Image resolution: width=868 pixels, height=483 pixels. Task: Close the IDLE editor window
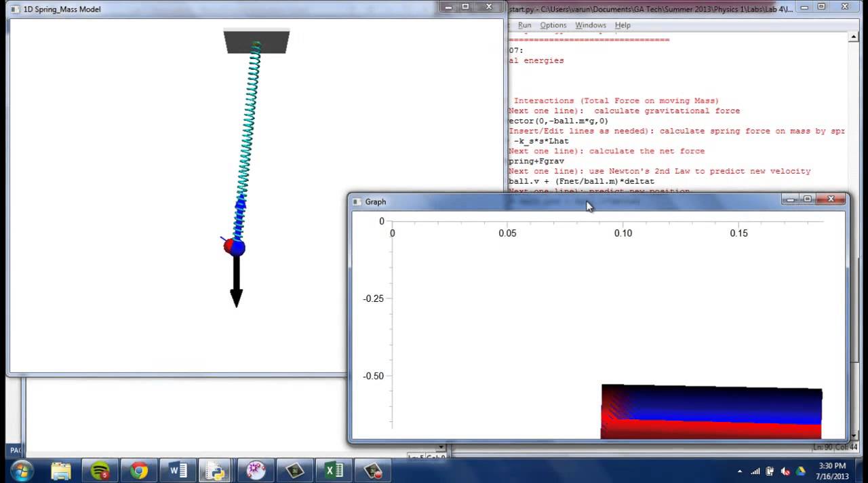coord(844,7)
